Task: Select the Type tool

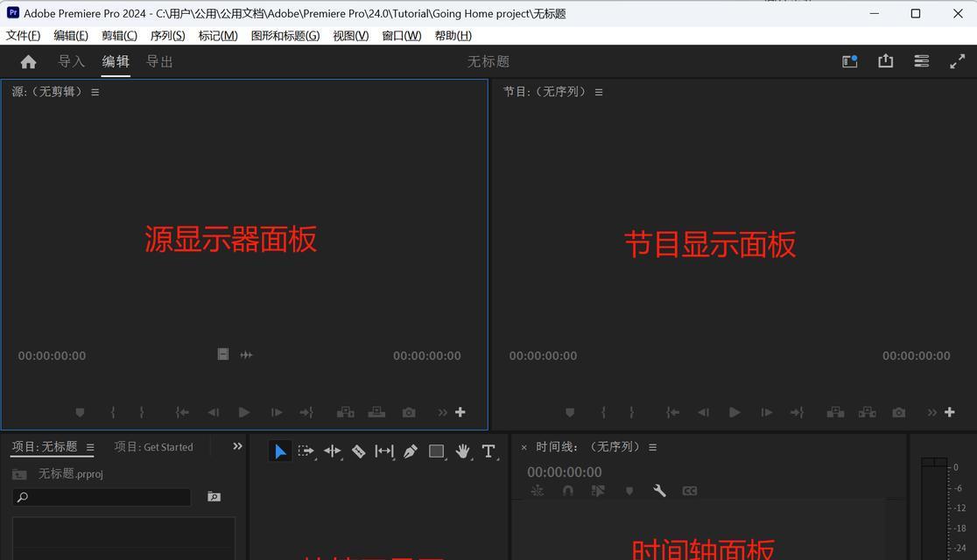Action: [488, 451]
